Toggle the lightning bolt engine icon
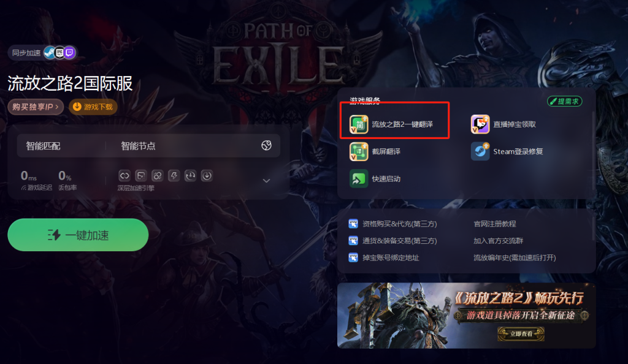628x364 pixels. (x=174, y=176)
